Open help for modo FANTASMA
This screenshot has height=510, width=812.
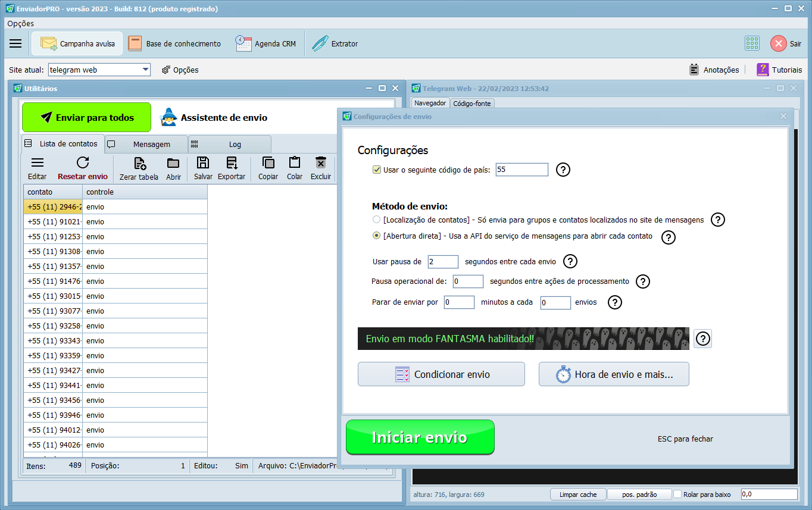tap(702, 339)
